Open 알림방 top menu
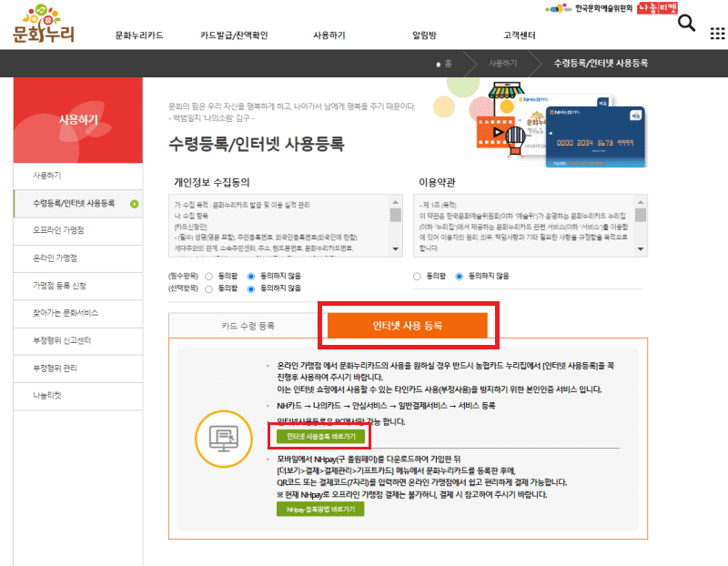Viewport: 728px width, 566px height. tap(424, 35)
